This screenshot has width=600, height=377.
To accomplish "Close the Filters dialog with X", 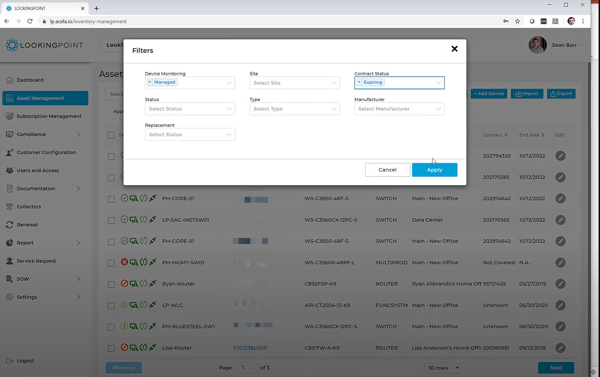I will click(454, 49).
